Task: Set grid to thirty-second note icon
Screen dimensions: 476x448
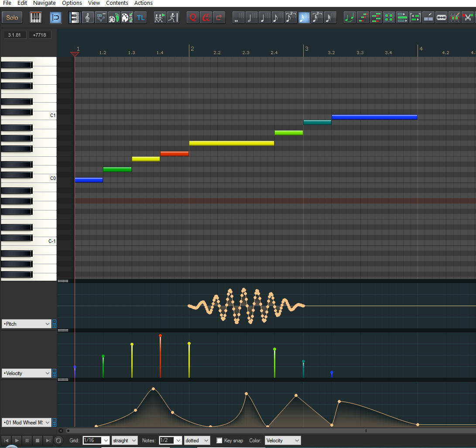Action: coord(330,17)
